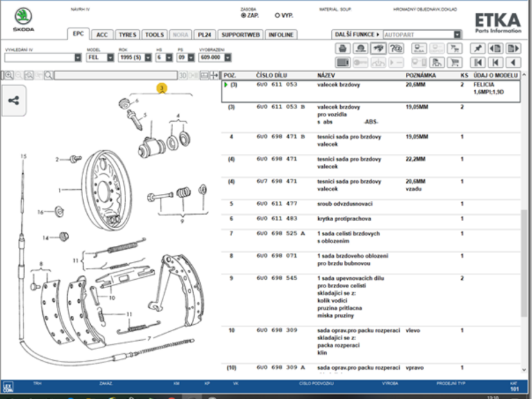Jump to first illustration with skip-back icon
The image size is (532, 399).
tap(477, 62)
